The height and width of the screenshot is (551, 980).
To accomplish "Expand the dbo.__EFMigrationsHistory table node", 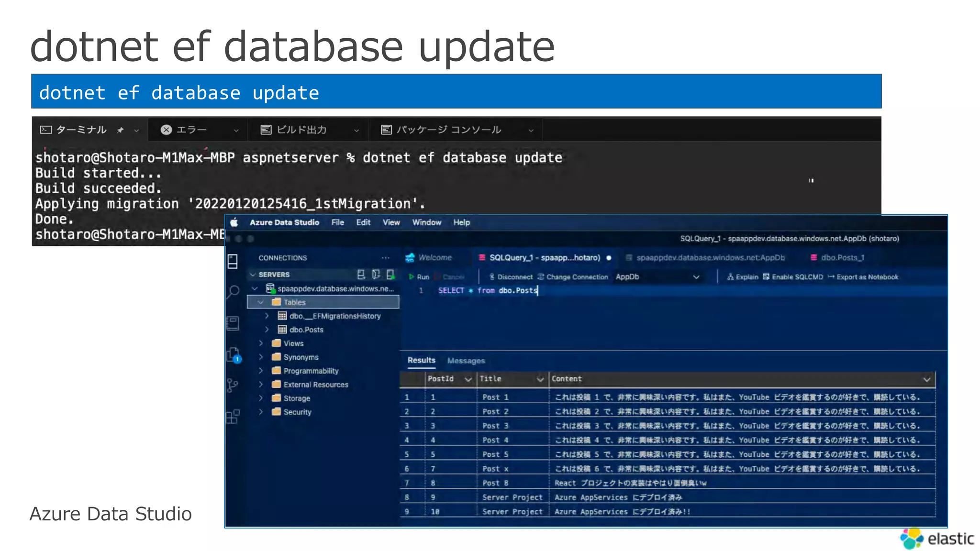I will tap(267, 316).
